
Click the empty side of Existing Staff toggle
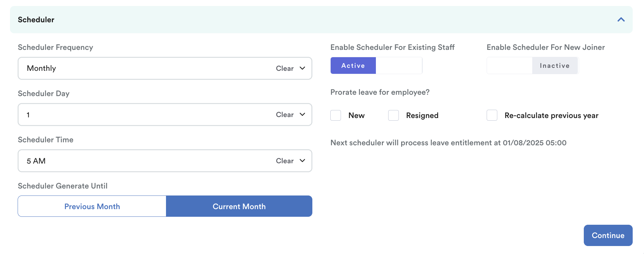[399, 65]
